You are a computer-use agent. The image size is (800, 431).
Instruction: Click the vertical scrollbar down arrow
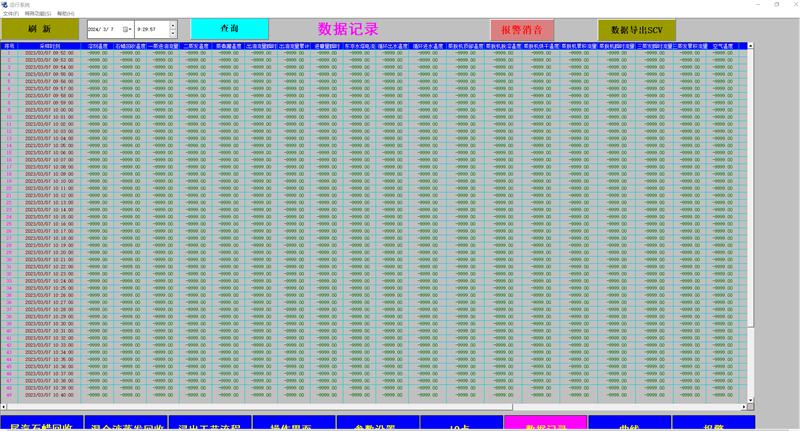751,400
